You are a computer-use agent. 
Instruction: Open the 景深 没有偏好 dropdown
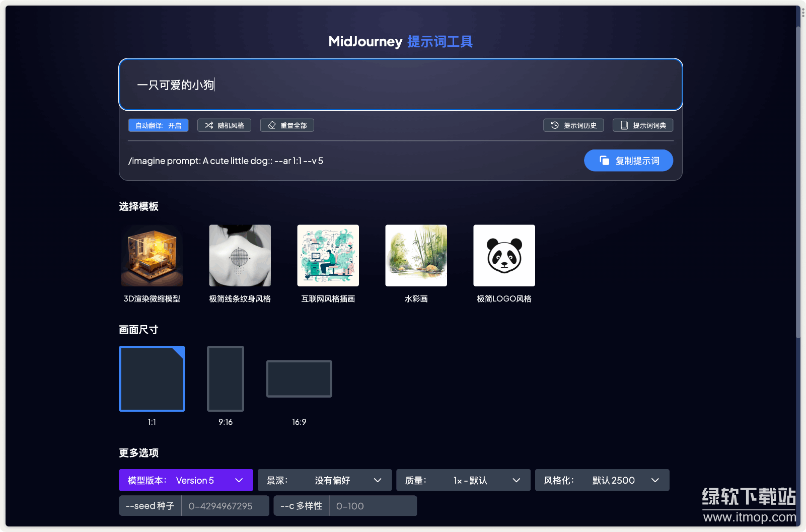point(325,480)
